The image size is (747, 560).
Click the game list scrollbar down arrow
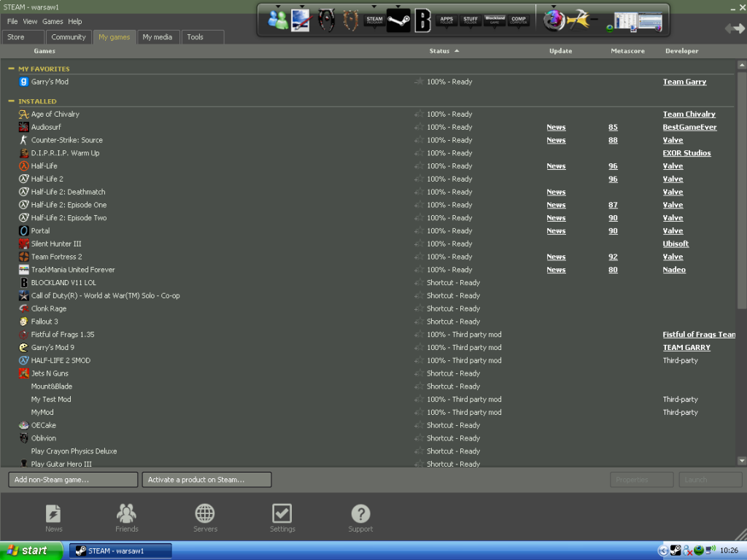[742, 461]
